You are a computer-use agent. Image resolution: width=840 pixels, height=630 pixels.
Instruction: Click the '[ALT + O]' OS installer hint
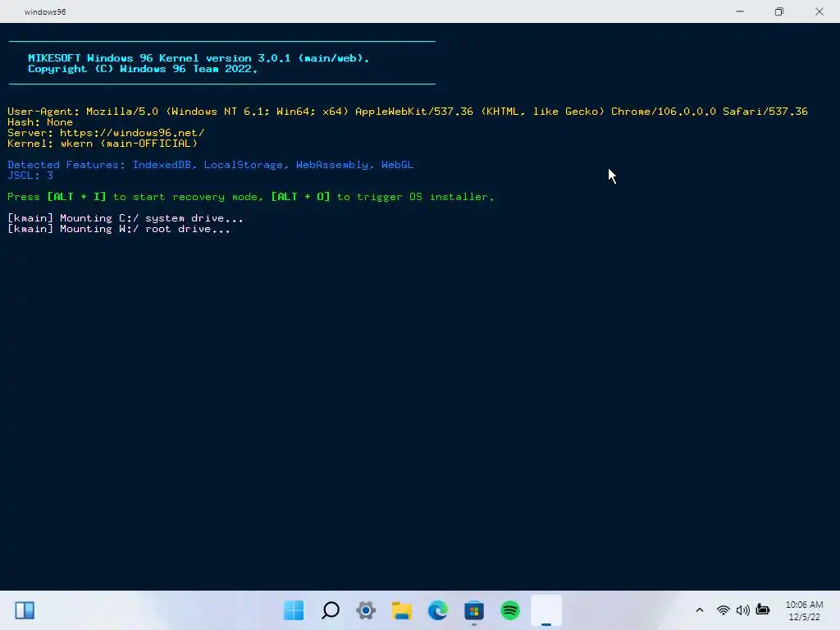300,197
